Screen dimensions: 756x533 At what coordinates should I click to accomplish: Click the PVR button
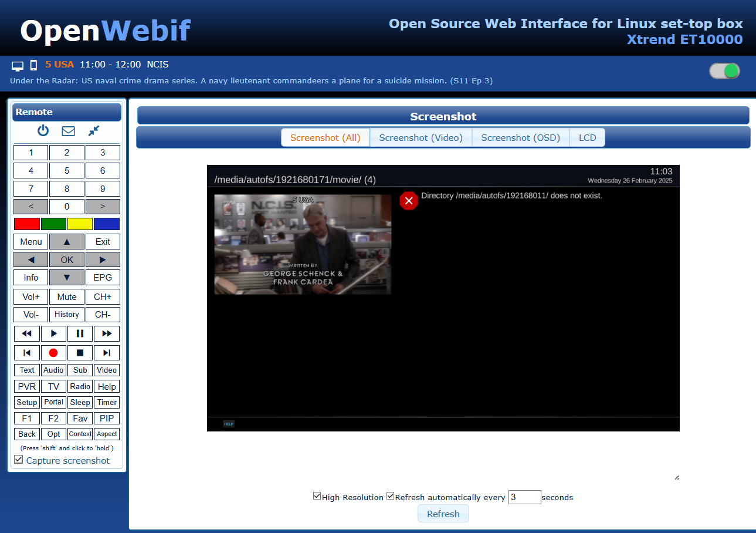point(27,386)
